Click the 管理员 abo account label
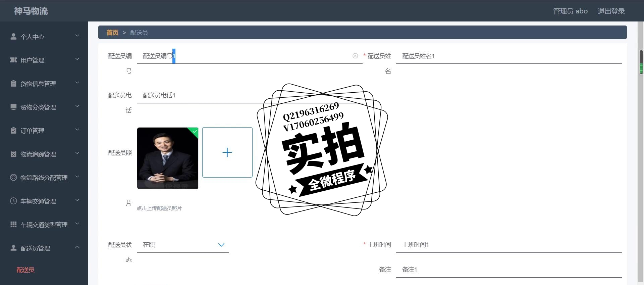This screenshot has height=285, width=644. coord(570,11)
